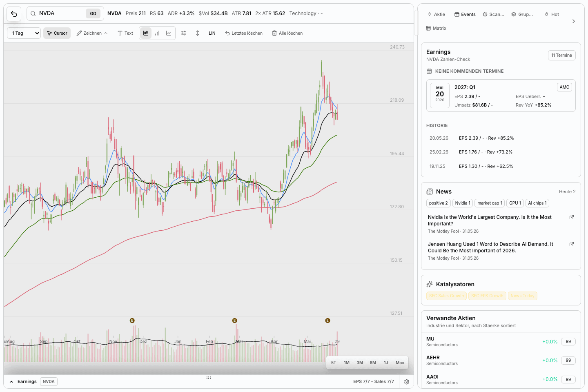The height and width of the screenshot is (392, 588).
Task: Click the vertical auto-scale arrows icon
Action: pos(198,33)
